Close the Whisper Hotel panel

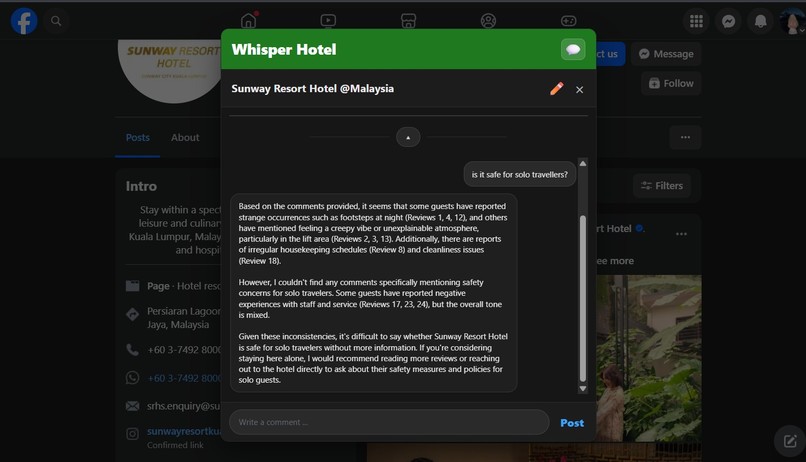point(579,89)
